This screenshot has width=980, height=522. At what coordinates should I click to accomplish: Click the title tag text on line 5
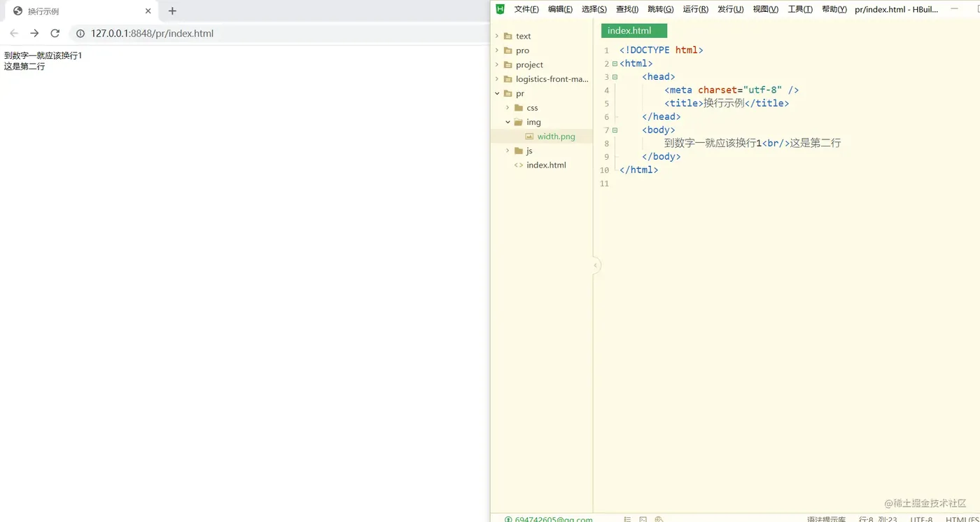coord(727,104)
